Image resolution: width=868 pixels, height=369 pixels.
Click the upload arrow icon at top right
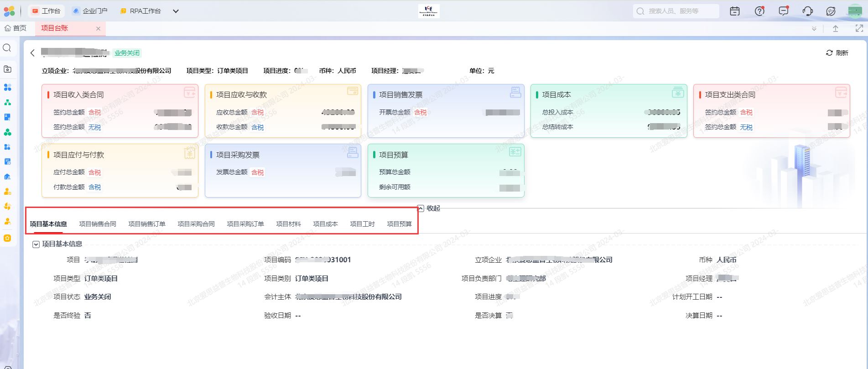click(836, 28)
